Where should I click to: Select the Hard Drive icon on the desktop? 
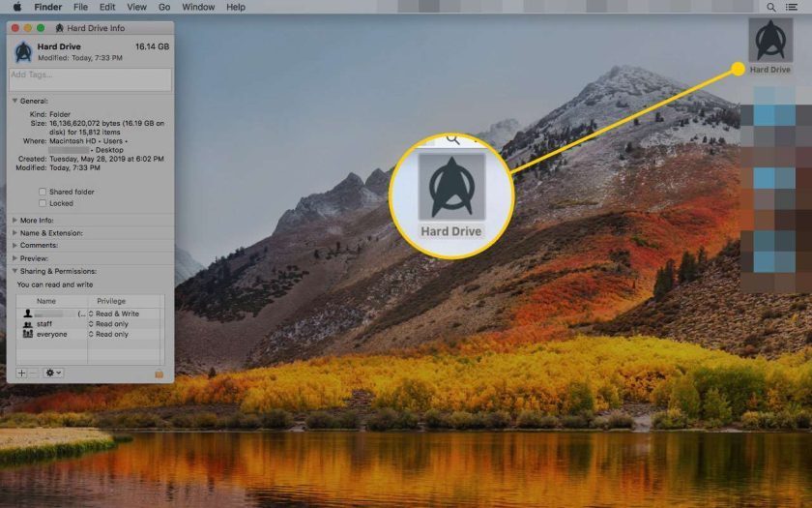tap(770, 41)
